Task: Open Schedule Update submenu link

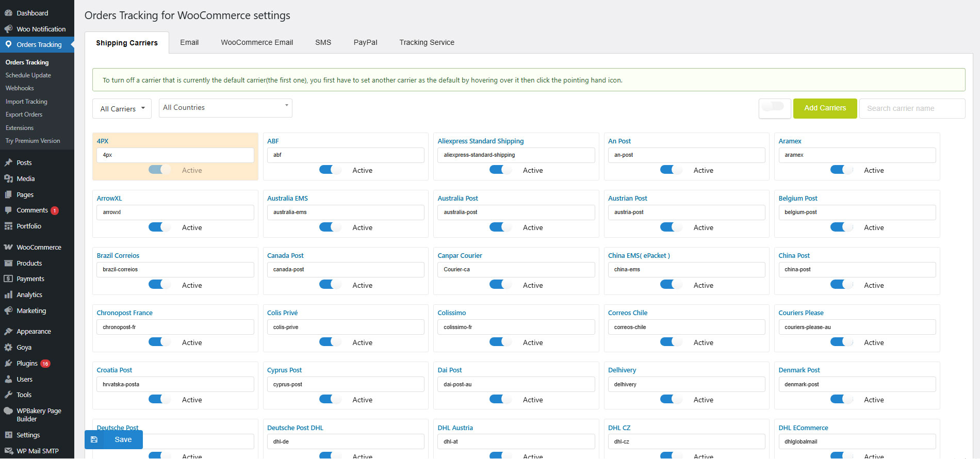Action: coord(28,75)
